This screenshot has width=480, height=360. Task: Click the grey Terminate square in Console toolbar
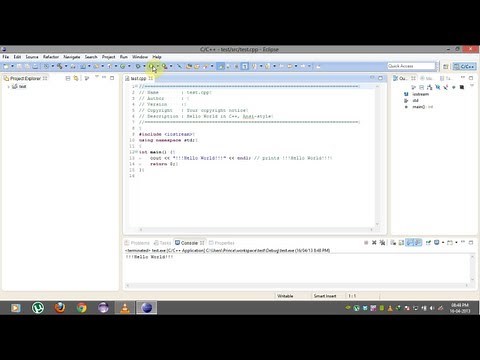(x=366, y=243)
